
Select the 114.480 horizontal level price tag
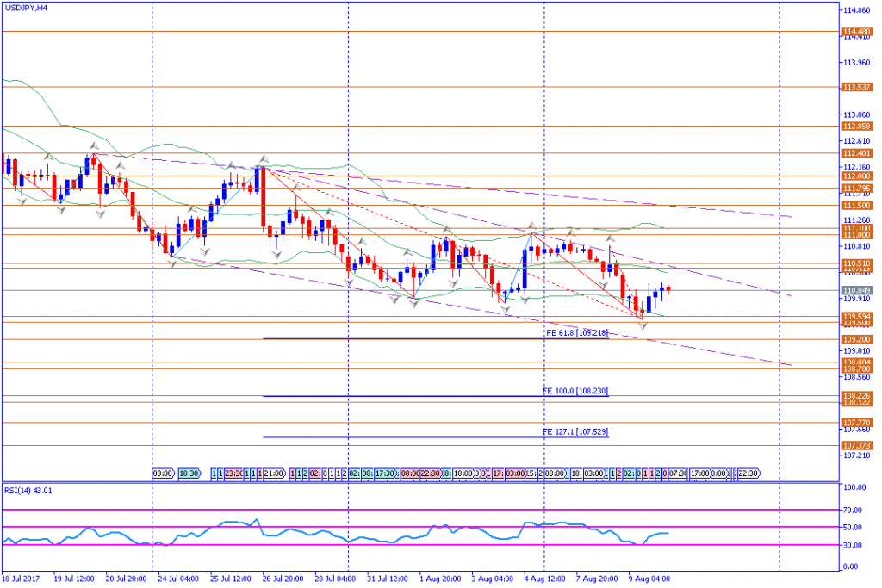coord(855,32)
